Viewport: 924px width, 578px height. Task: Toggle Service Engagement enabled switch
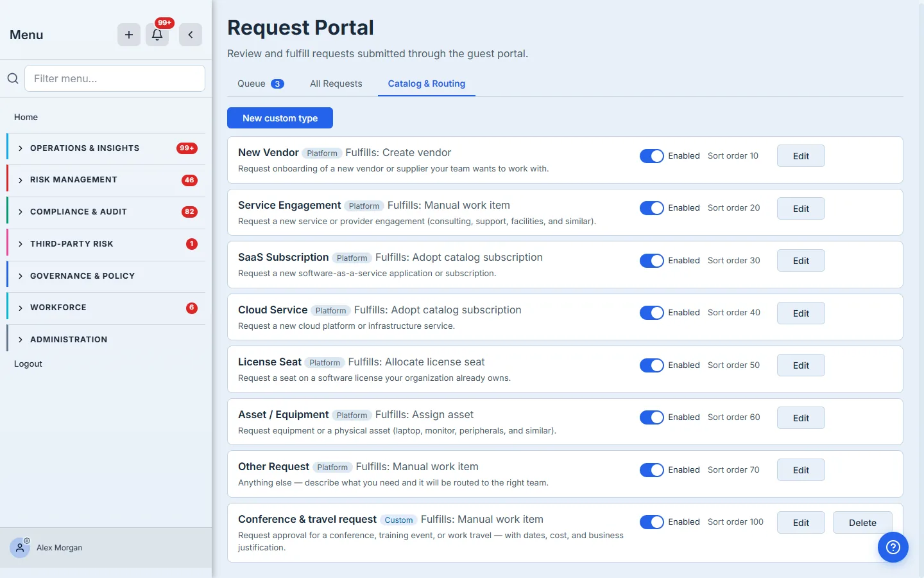click(652, 208)
